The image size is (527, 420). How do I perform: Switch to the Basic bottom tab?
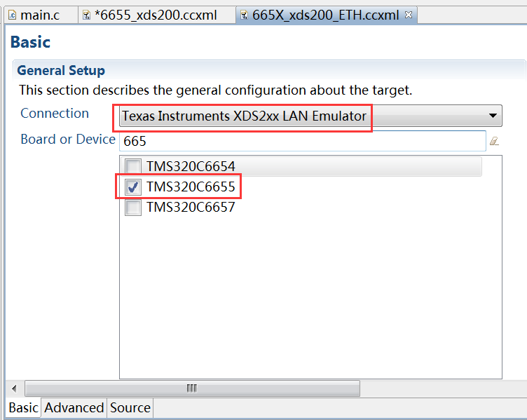[x=23, y=408]
